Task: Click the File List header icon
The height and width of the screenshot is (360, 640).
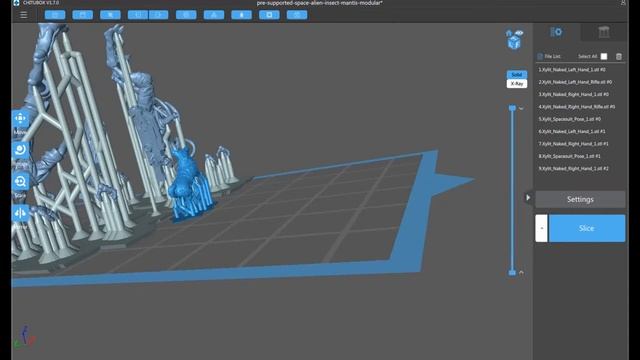Action: click(x=540, y=56)
